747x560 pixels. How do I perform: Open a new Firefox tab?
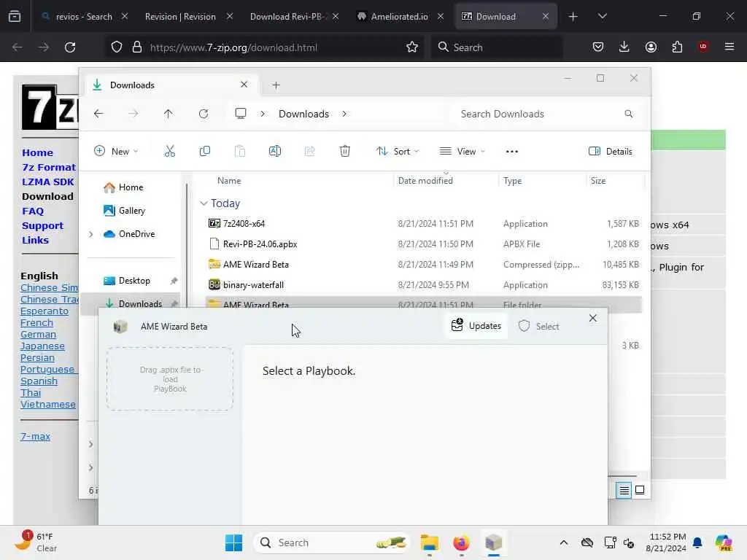point(573,16)
